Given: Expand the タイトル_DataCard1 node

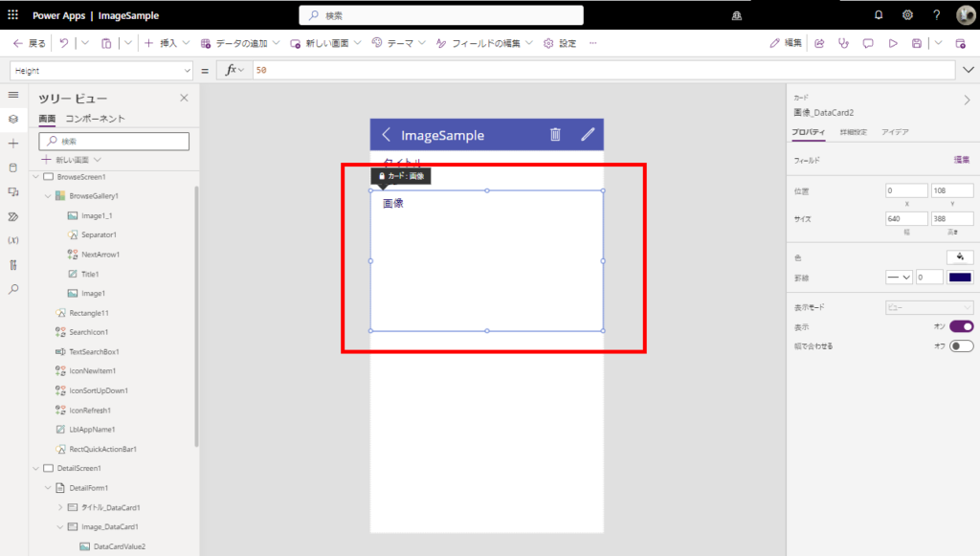Looking at the screenshot, I should tap(60, 507).
